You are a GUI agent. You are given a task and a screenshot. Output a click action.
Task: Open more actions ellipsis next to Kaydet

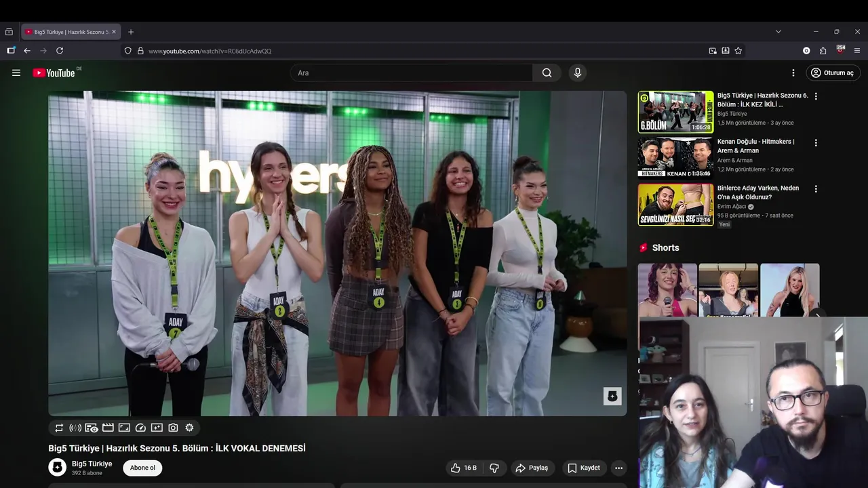point(618,468)
